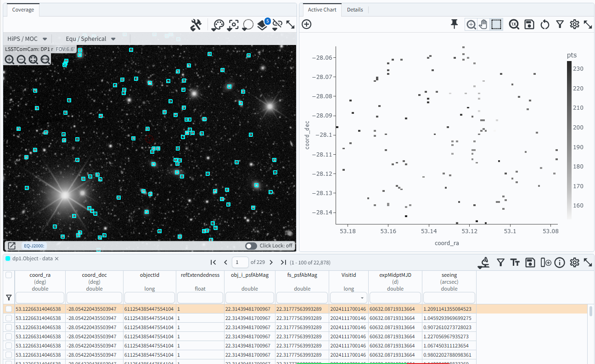The height and width of the screenshot is (364, 595).
Task: Reset chart zoom to 1x
Action: 514,24
